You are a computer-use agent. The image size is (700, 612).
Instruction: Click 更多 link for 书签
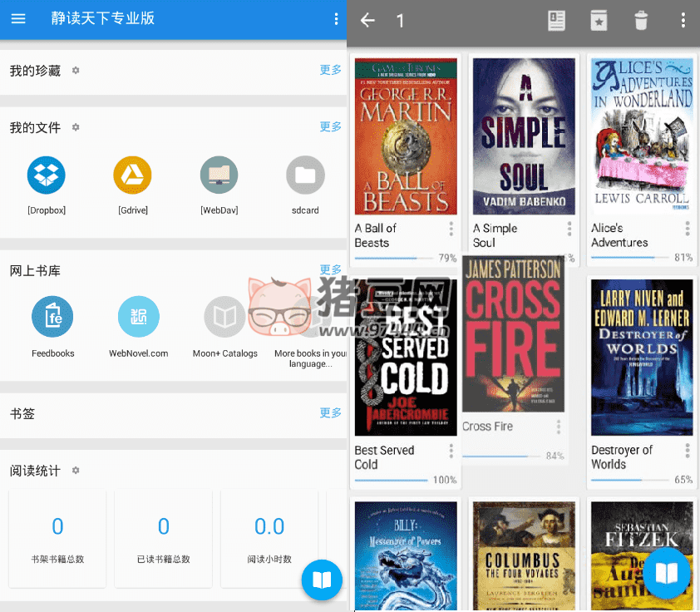330,413
